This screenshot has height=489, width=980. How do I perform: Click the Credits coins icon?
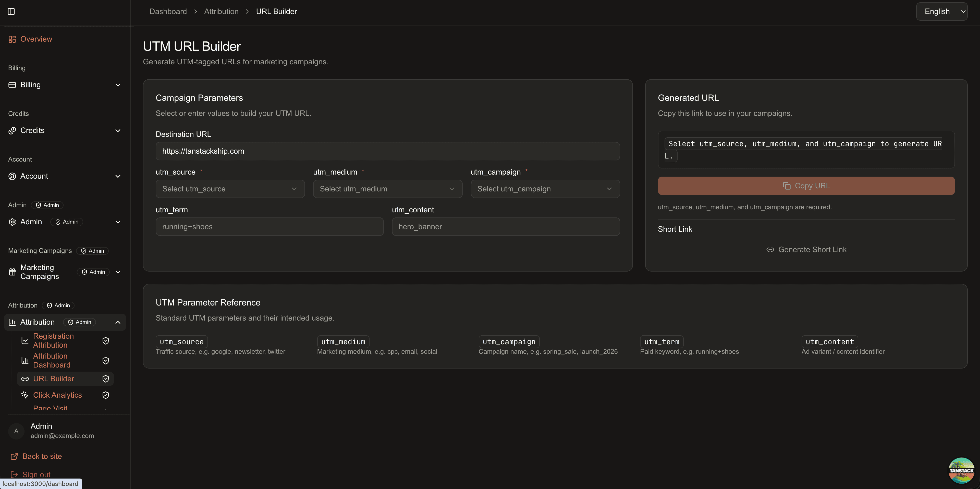[12, 130]
